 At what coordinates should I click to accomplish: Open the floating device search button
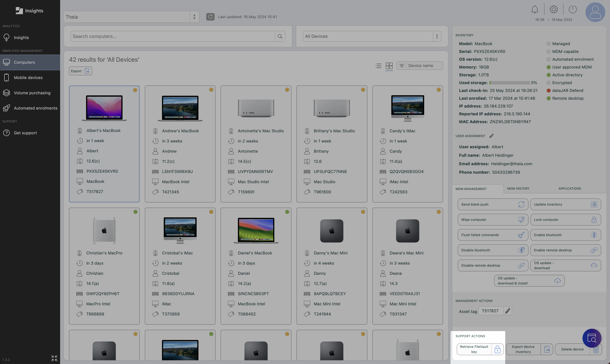(592, 338)
